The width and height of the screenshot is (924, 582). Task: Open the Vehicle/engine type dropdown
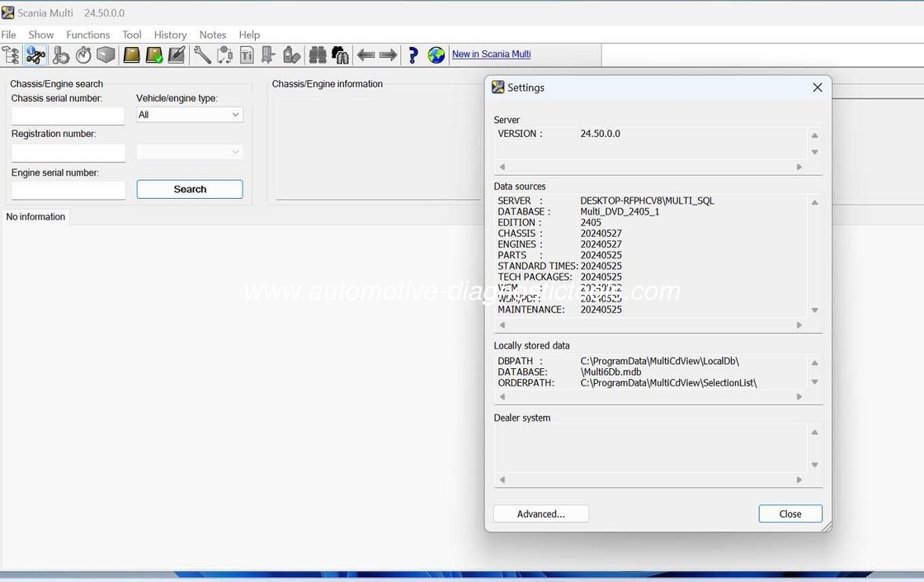tap(190, 115)
